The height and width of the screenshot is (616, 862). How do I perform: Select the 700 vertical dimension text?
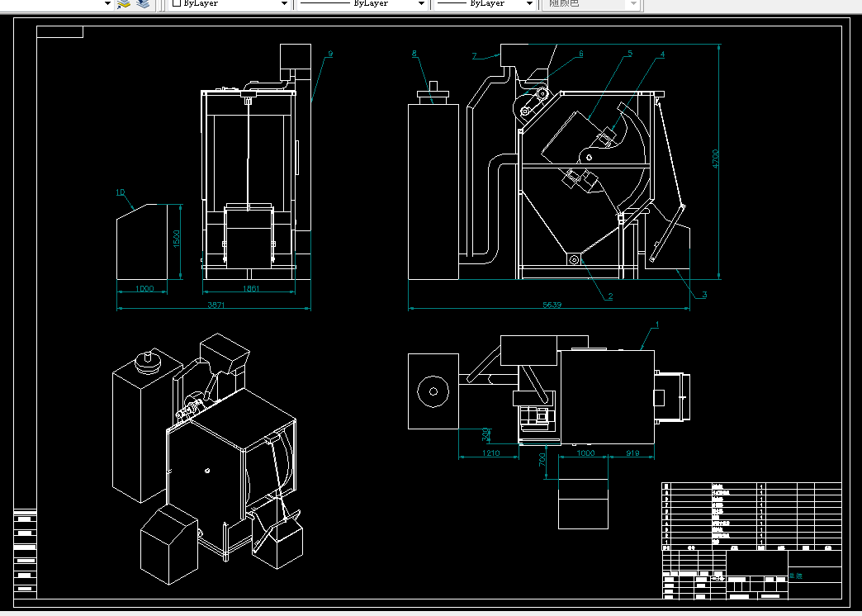[542, 459]
